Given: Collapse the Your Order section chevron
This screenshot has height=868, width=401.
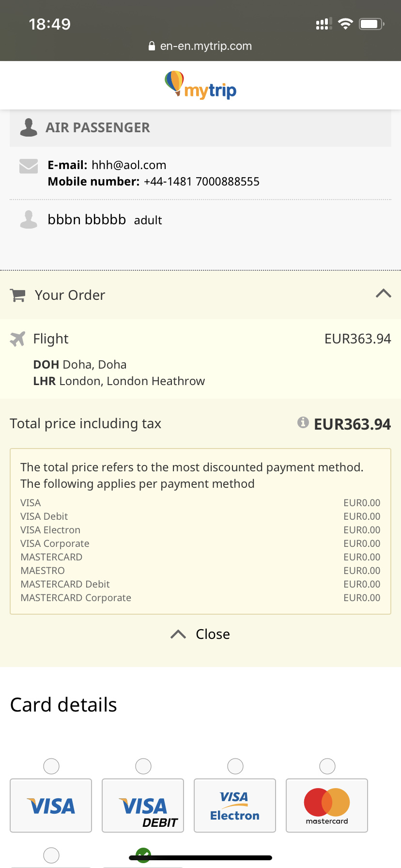Looking at the screenshot, I should click(384, 294).
